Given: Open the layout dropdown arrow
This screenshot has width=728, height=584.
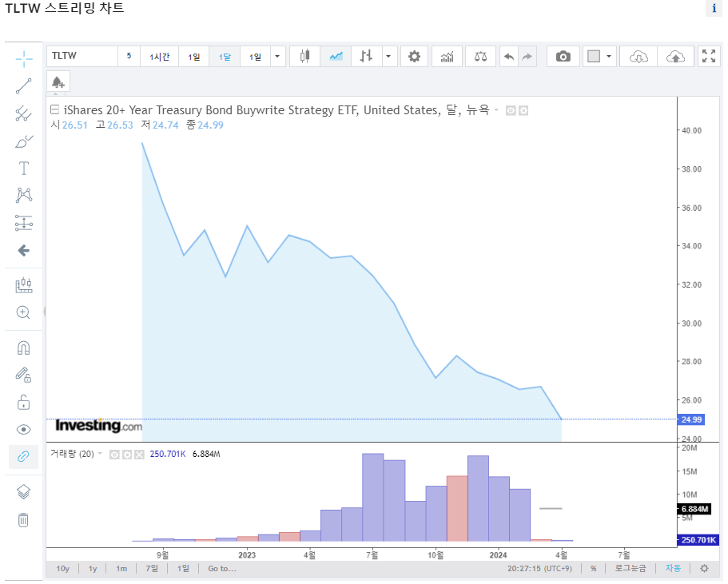Looking at the screenshot, I should [609, 56].
